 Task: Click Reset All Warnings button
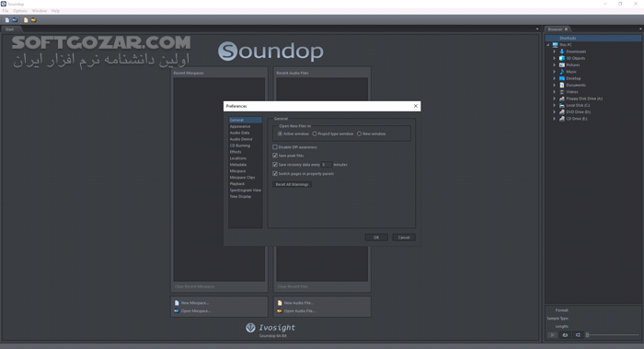pyautogui.click(x=292, y=184)
